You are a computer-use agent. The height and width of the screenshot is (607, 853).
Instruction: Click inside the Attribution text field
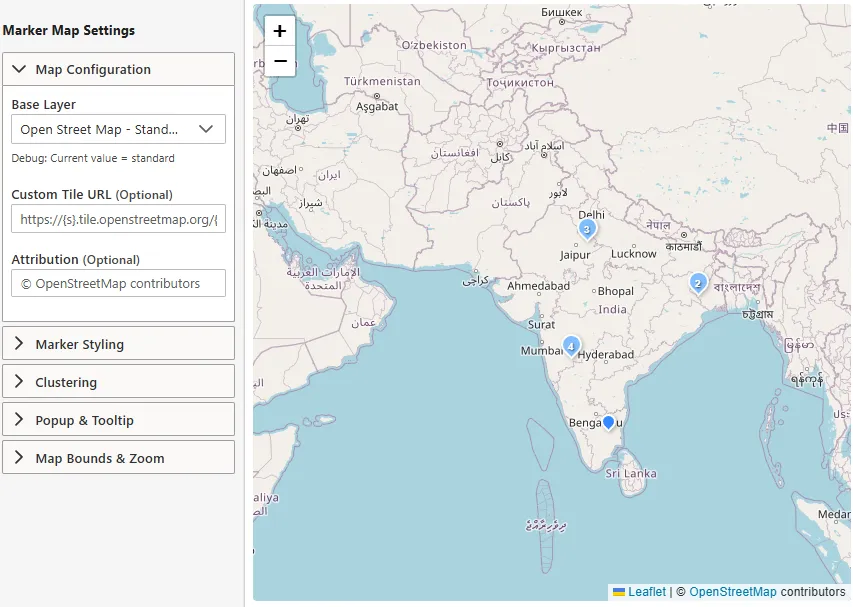[119, 283]
